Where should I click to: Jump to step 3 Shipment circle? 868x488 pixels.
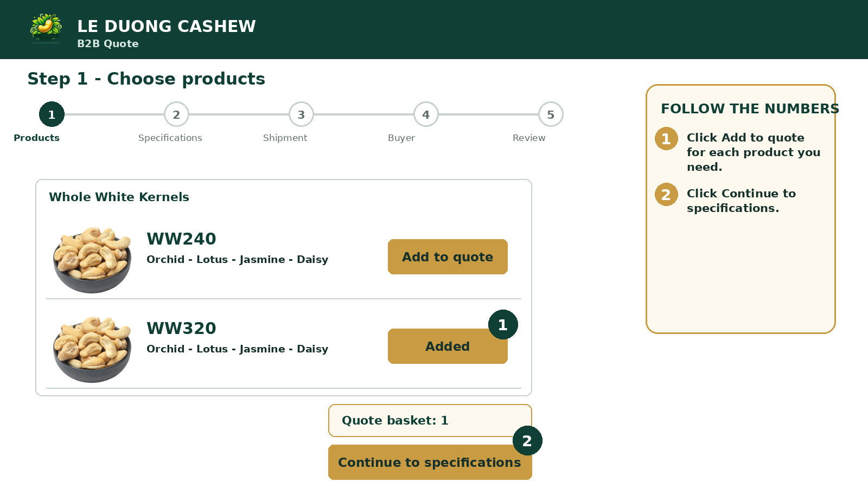301,114
